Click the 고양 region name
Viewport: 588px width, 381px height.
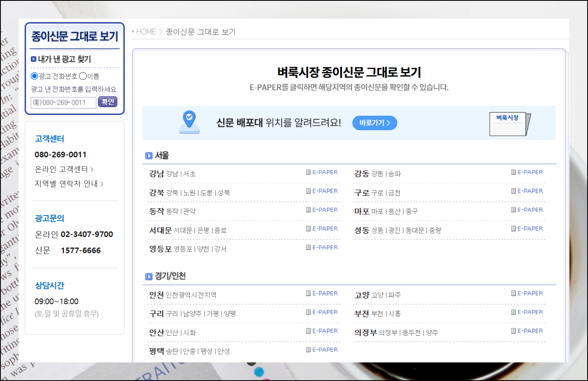(x=362, y=295)
